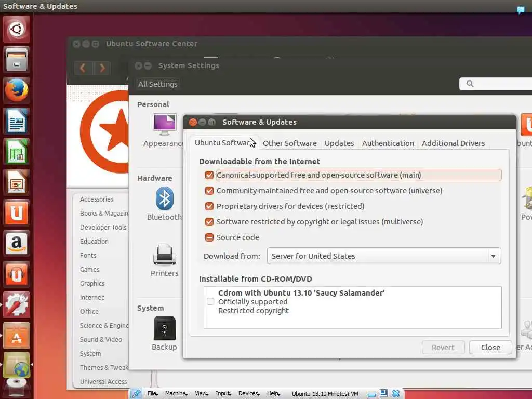Select Universal Access category in Software Center

pos(103,381)
